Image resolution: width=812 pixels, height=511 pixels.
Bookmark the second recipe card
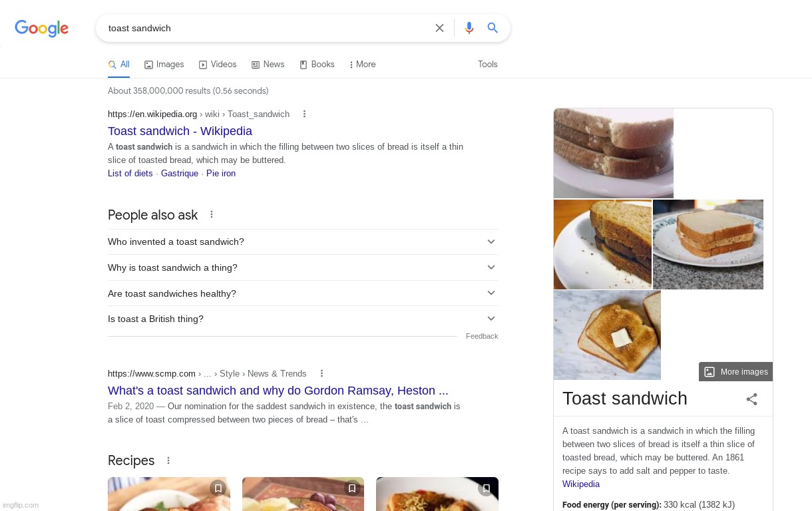(x=352, y=488)
